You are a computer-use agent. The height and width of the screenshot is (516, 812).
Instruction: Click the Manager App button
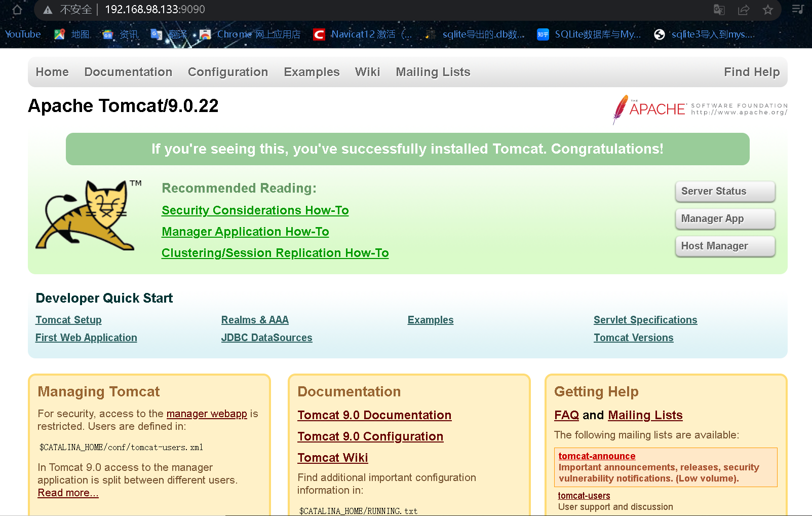tap(725, 219)
